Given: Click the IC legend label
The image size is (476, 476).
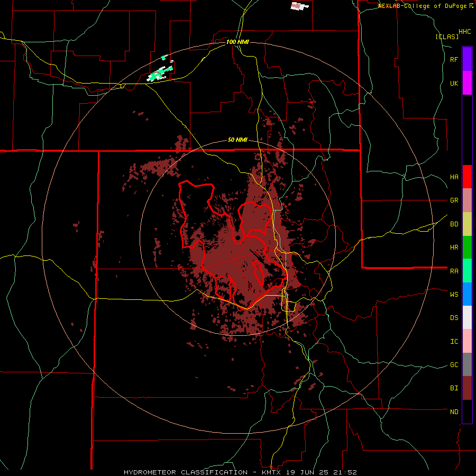Looking at the screenshot, I should 454,342.
